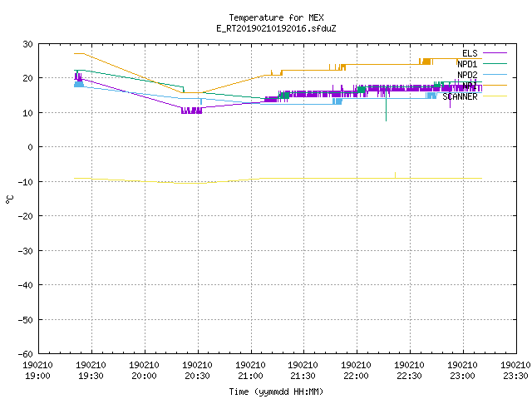Click the ELS legend label
This screenshot has width=532, height=399.
(470, 53)
